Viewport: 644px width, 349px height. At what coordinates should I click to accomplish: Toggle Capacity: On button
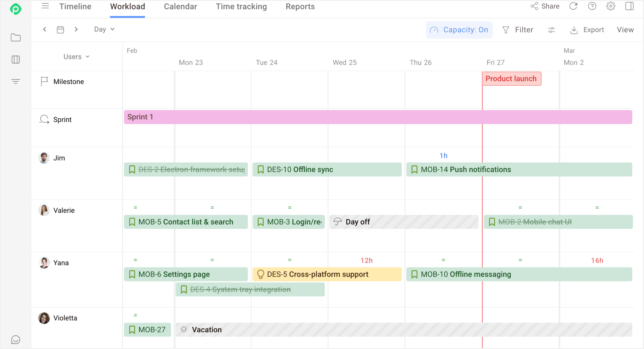[459, 30]
